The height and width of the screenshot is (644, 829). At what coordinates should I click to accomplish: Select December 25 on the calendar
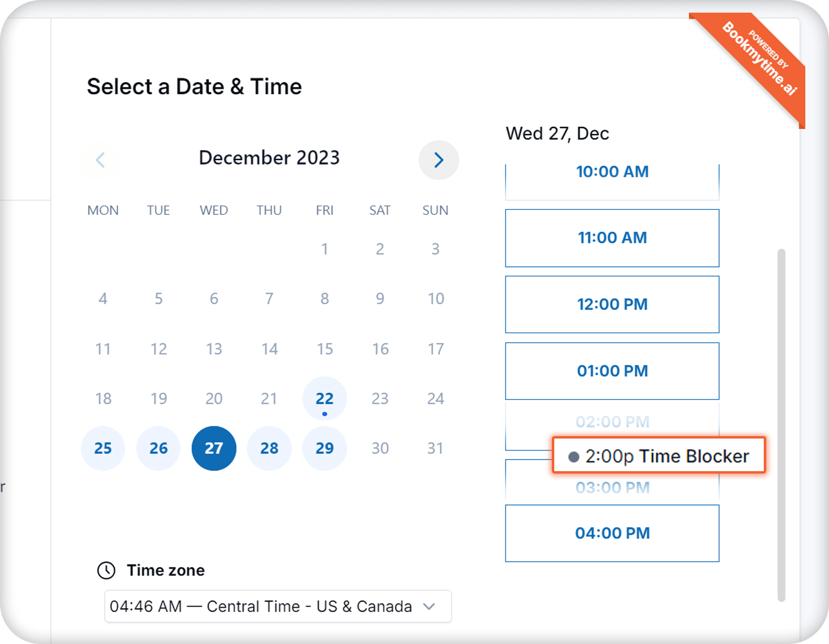103,448
